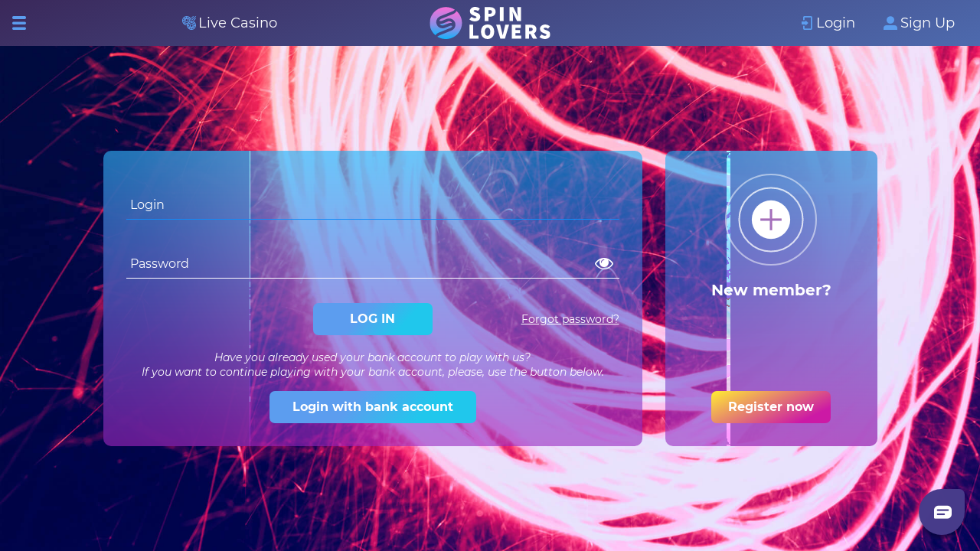Screen dimensions: 980x551
Task: Click the user silhouette icon by Sign Up
Action: tap(890, 23)
